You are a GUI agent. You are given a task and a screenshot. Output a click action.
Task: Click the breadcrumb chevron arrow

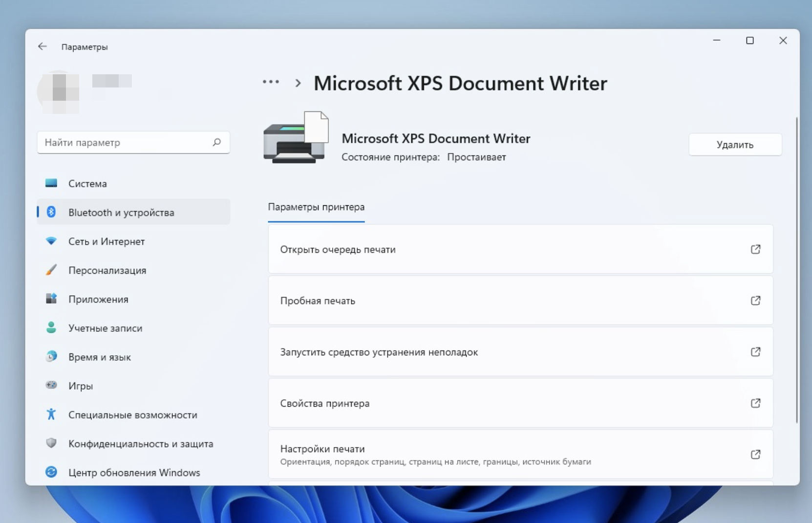(298, 83)
